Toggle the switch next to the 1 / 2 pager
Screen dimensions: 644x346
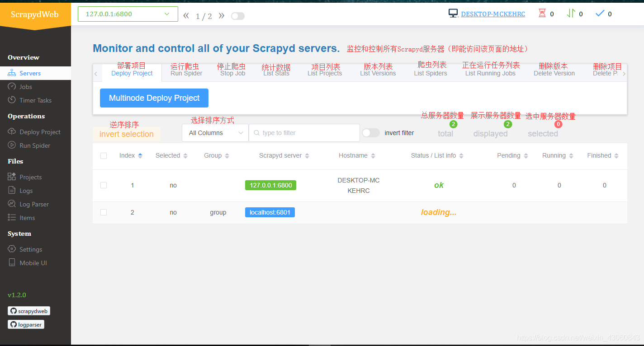[x=238, y=16]
